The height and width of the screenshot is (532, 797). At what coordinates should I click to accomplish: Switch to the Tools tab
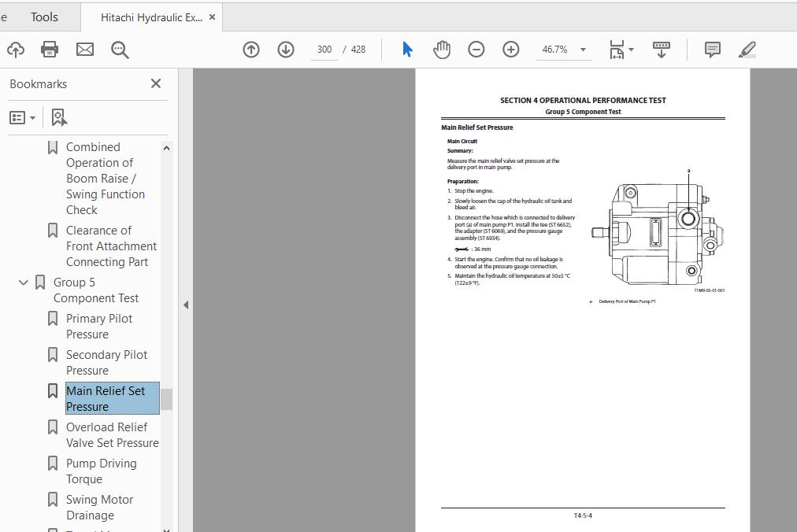pyautogui.click(x=44, y=17)
